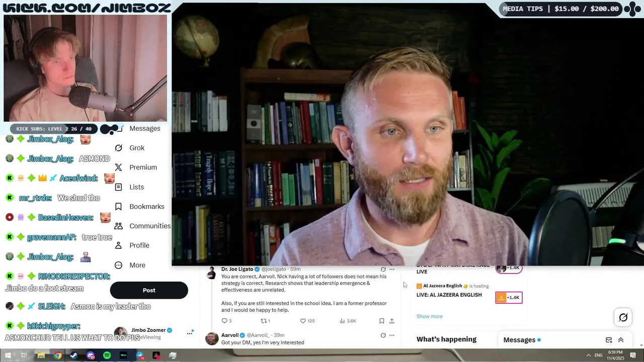Bookmark Dr. Joe Ligato's post
The width and height of the screenshot is (644, 362).
pos(382,321)
